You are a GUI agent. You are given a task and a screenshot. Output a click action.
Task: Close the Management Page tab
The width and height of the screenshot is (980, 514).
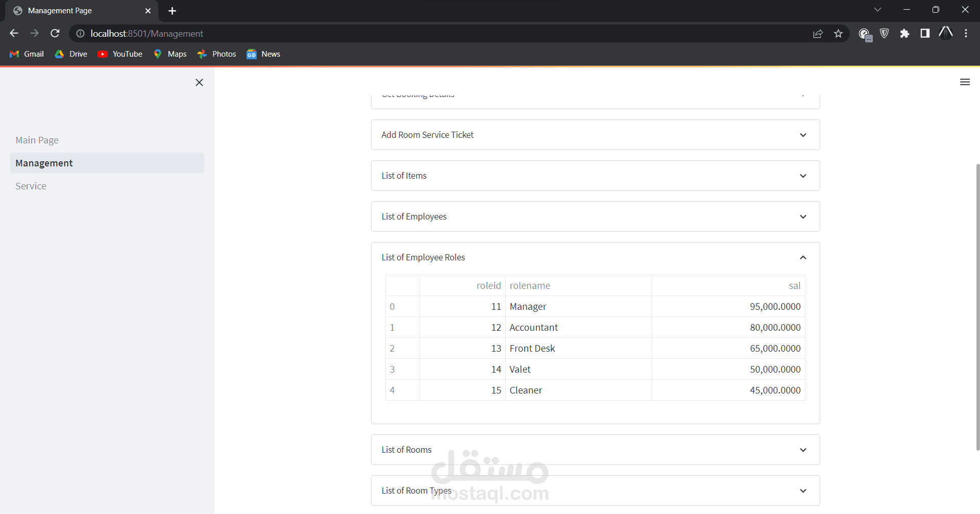[148, 11]
